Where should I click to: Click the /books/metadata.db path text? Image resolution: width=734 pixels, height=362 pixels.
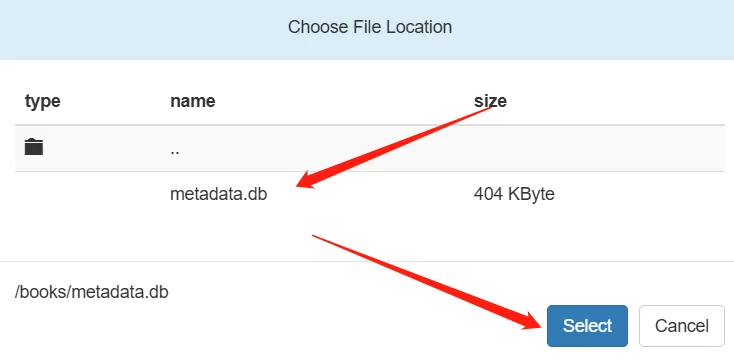tap(92, 292)
